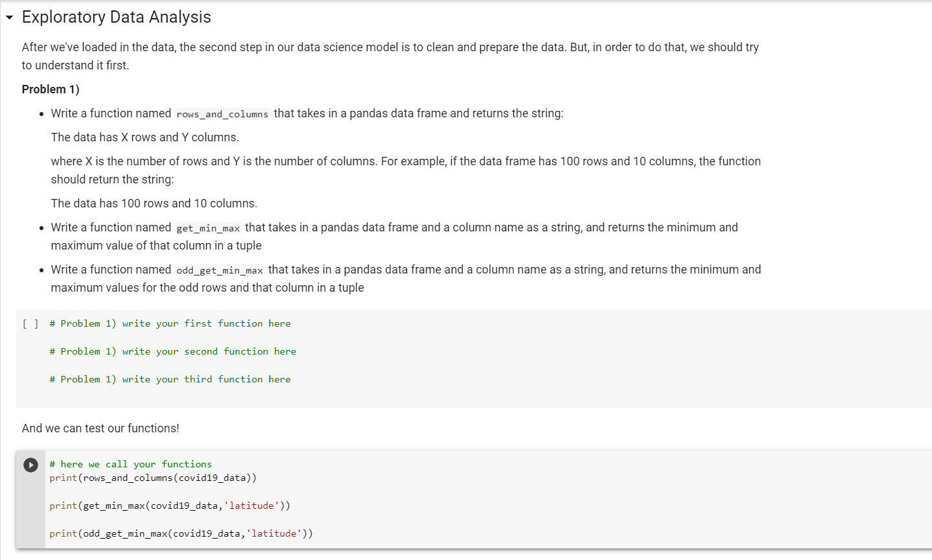The height and width of the screenshot is (560, 932).
Task: Select the 'here we call your functions' comment line
Action: click(x=130, y=463)
